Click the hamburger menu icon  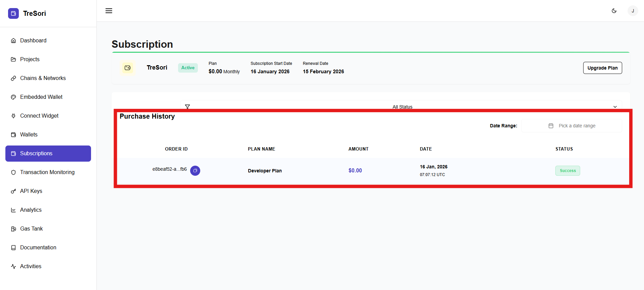109,11
